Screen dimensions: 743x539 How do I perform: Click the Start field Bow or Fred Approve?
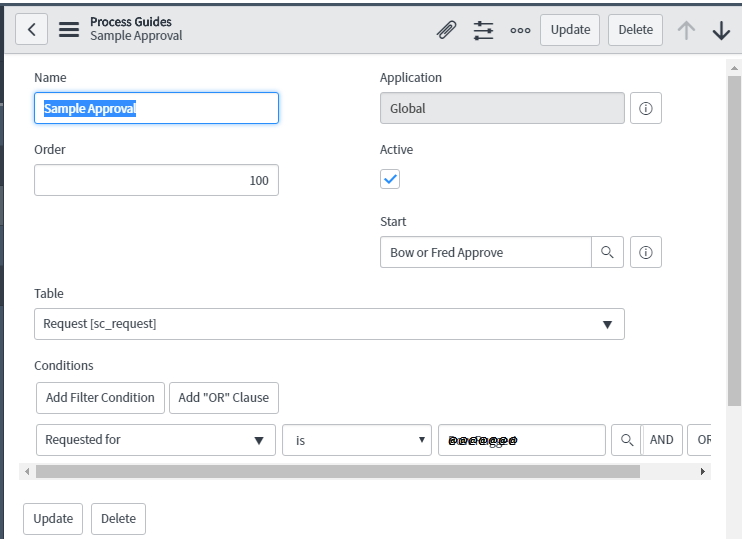pos(486,252)
